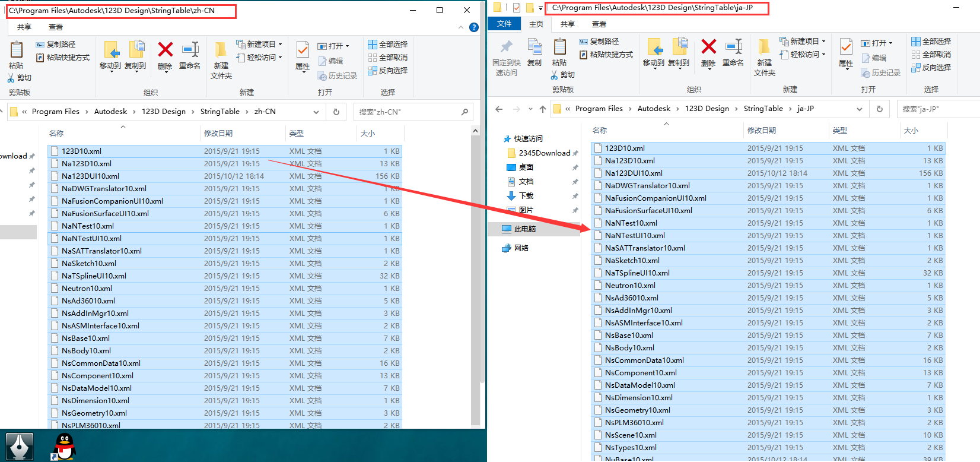Click vertical scrollbar in zh-CN file list

(475, 279)
